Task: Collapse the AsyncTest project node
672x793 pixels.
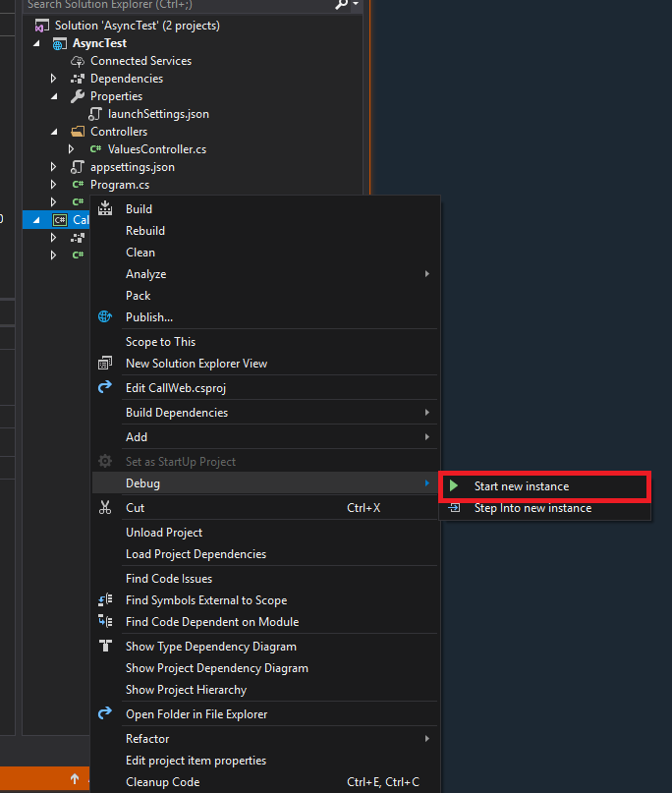Action: pyautogui.click(x=36, y=43)
